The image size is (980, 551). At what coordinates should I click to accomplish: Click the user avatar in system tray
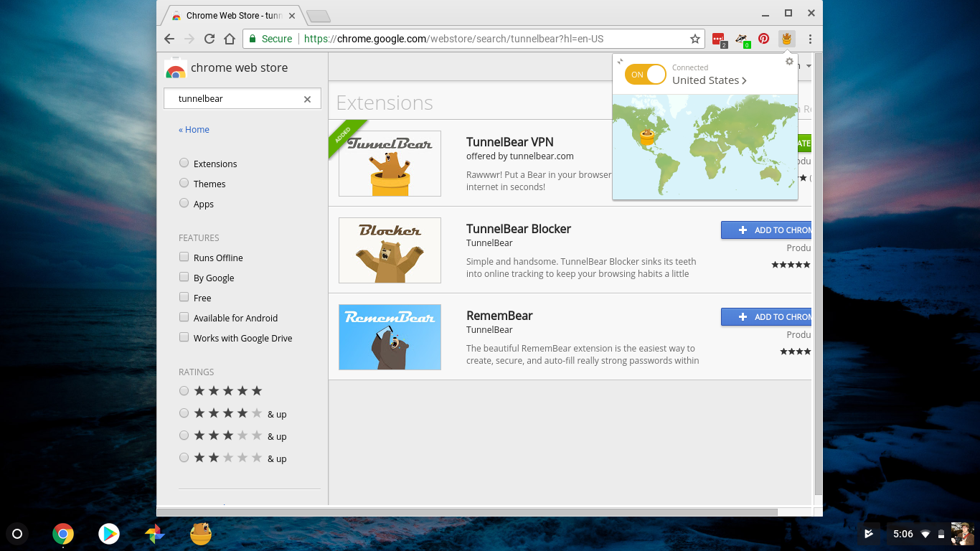(x=961, y=534)
